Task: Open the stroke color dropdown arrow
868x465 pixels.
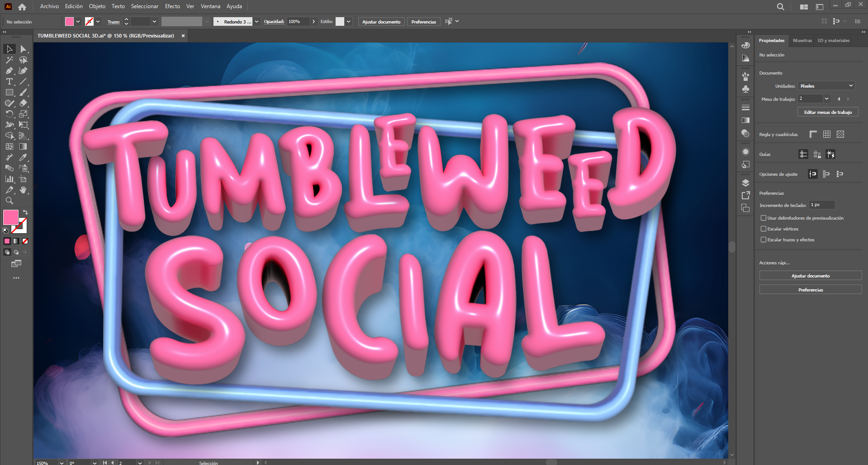Action: click(98, 21)
